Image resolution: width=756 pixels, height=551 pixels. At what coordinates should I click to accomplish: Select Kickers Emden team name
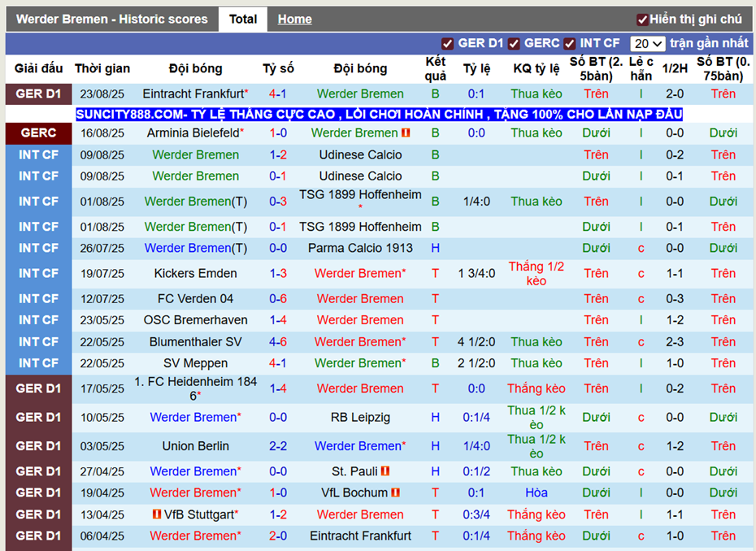(195, 273)
